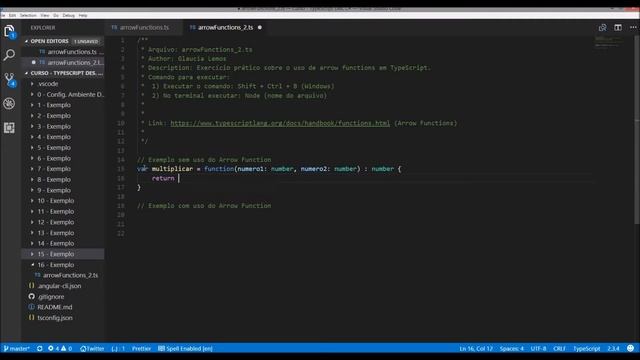Open the tsconfig.json file
The width and height of the screenshot is (640, 360).
[x=63, y=318]
